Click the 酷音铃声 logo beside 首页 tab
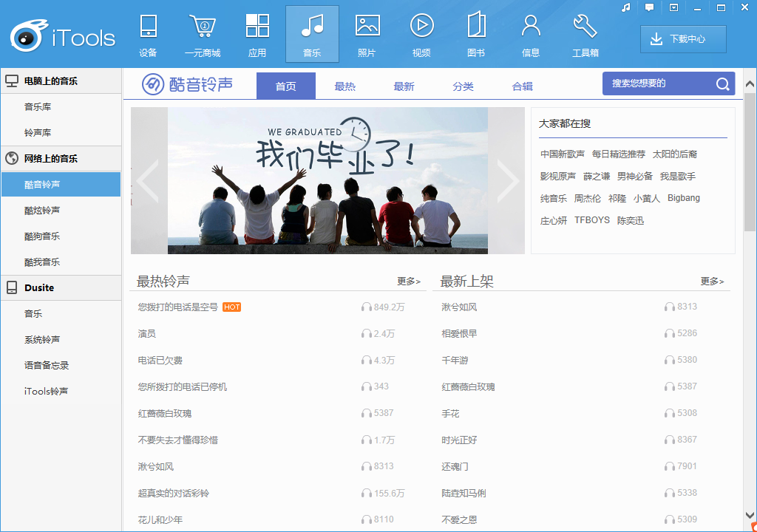This screenshot has width=757, height=532. (187, 84)
